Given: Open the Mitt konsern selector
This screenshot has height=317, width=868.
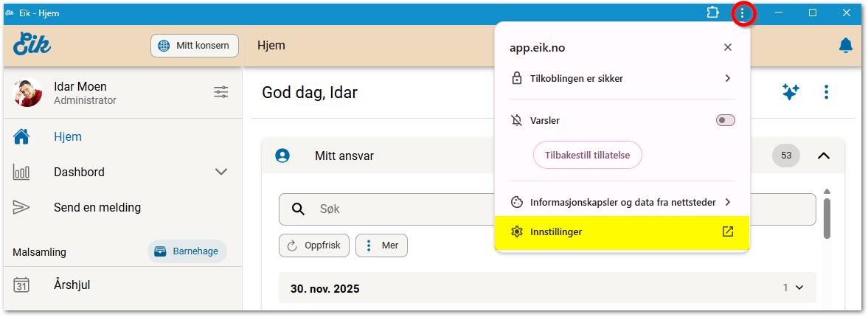Looking at the screenshot, I should pos(195,46).
